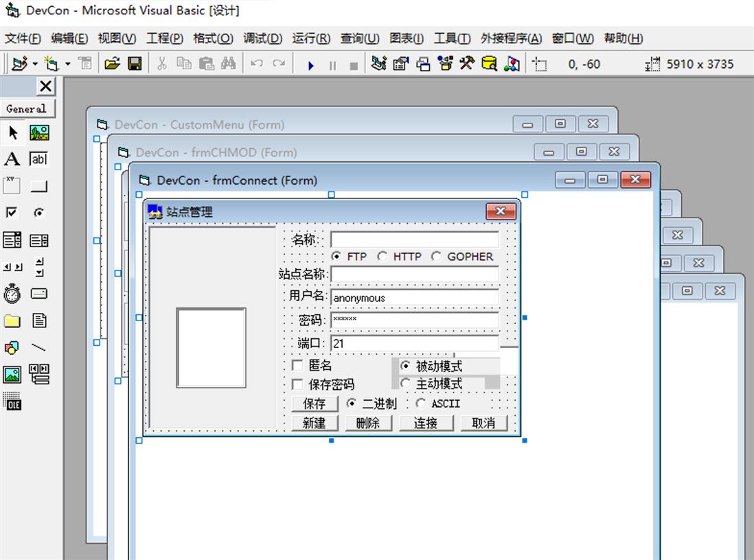This screenshot has width=754, height=560.
Task: Click the 删除 button on form
Action: click(x=368, y=423)
